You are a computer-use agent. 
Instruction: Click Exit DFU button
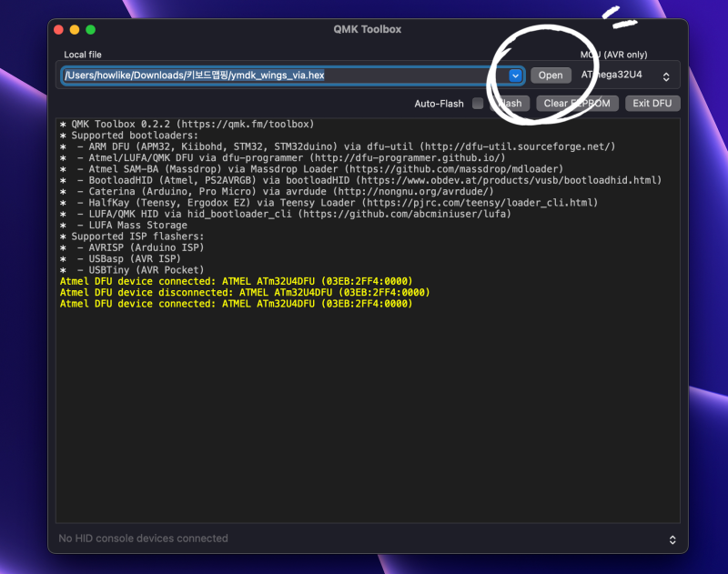pos(652,104)
